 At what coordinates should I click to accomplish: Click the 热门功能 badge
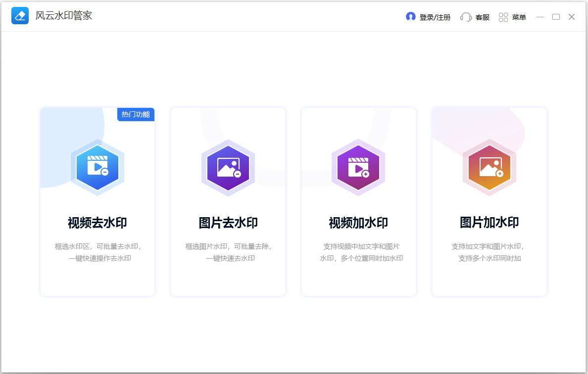click(136, 114)
